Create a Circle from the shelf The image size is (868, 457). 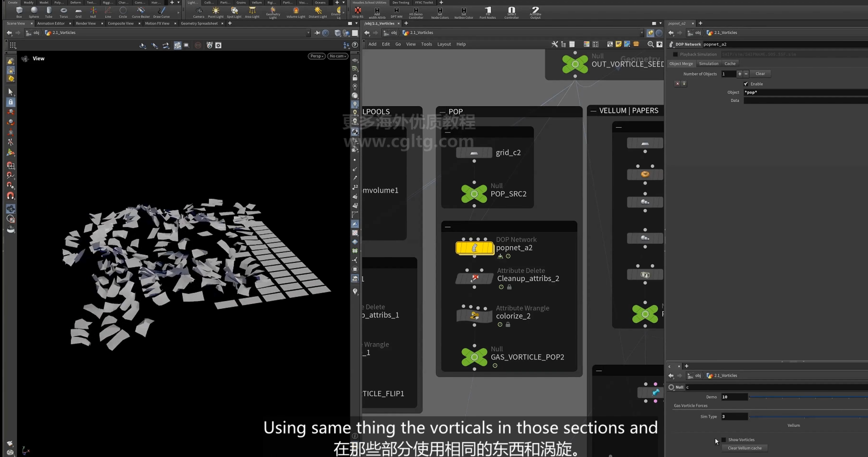123,12
